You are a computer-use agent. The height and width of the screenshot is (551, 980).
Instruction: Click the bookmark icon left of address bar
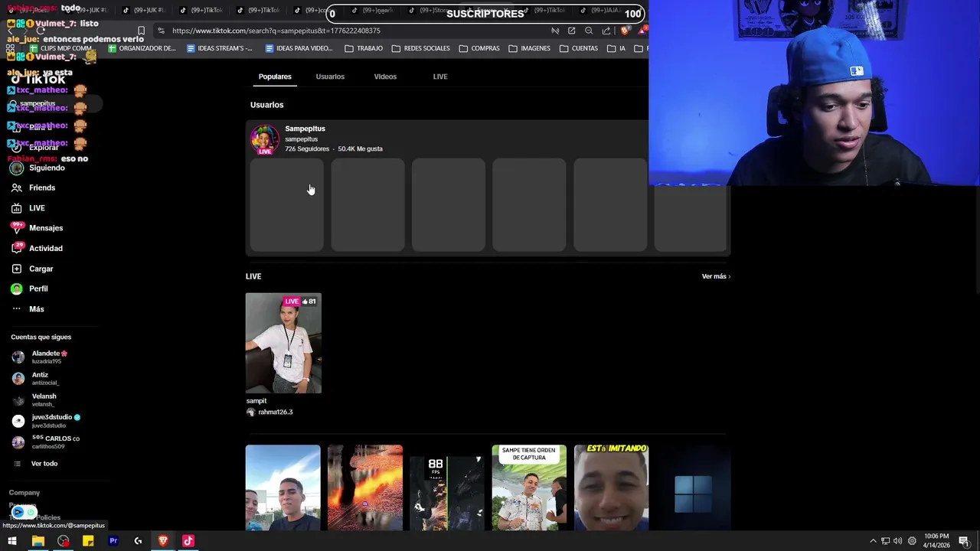coord(141,31)
